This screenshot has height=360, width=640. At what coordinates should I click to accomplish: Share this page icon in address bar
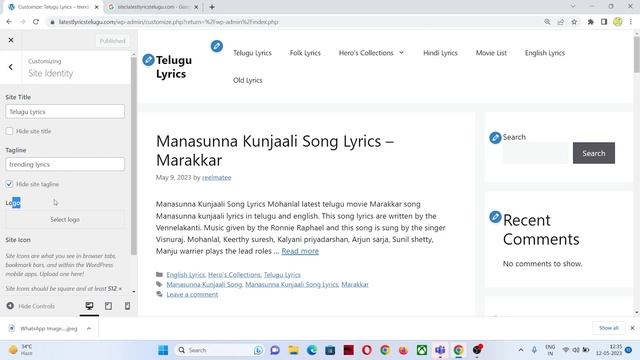(x=560, y=22)
